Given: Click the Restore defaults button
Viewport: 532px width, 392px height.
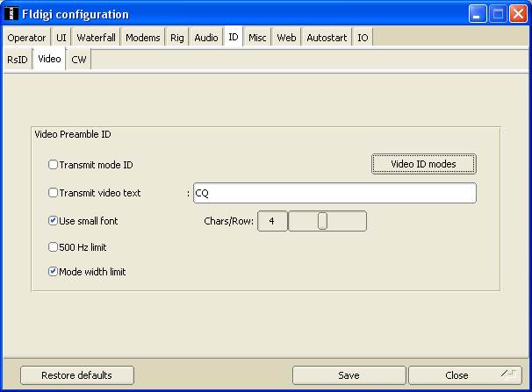Looking at the screenshot, I should coord(77,375).
